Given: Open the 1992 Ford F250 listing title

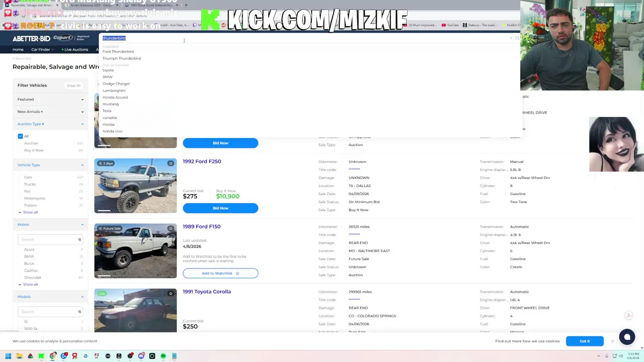Looking at the screenshot, I should [x=202, y=161].
